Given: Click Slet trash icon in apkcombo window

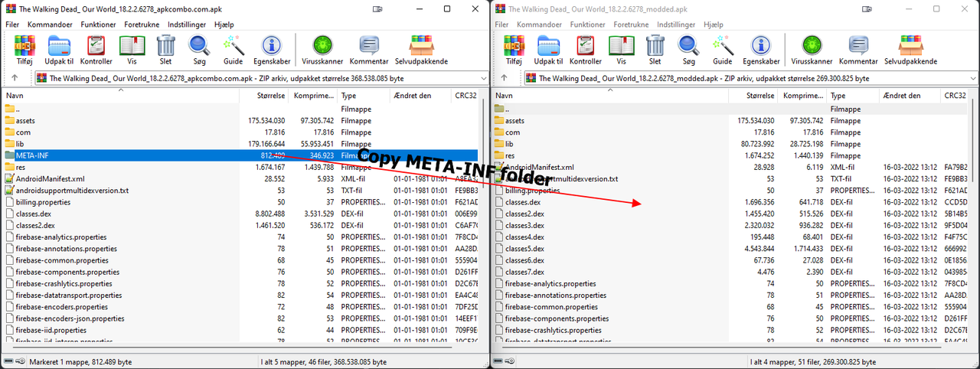Looking at the screenshot, I should click(165, 50).
